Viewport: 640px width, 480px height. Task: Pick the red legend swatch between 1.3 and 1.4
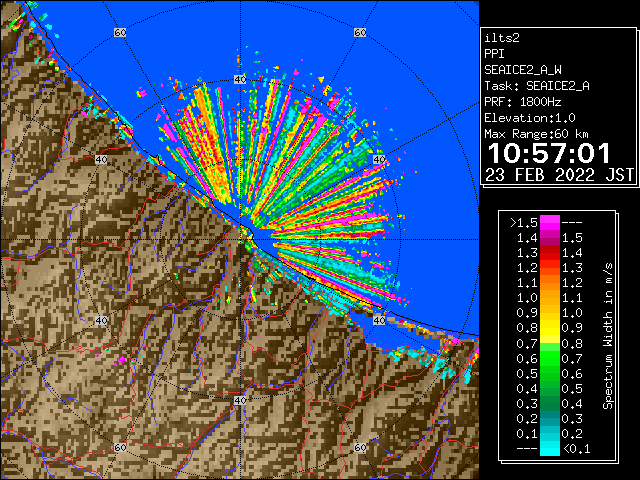pos(550,253)
